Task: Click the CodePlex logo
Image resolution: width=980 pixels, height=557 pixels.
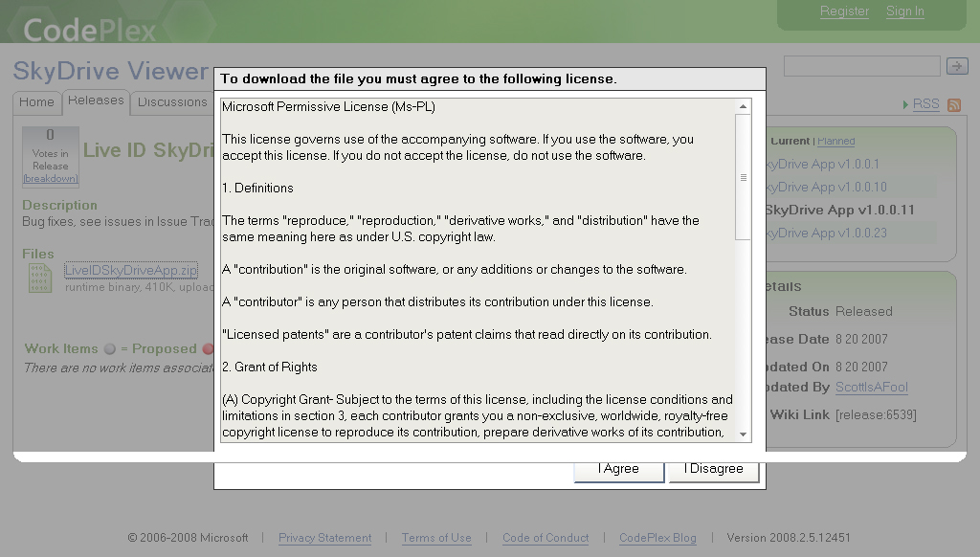Action: tap(89, 30)
